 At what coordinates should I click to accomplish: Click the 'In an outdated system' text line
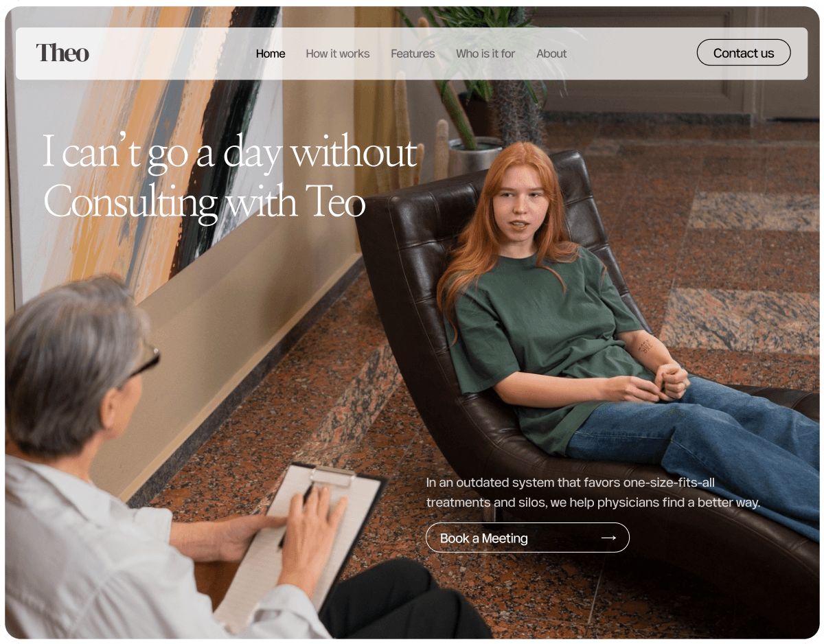click(570, 483)
